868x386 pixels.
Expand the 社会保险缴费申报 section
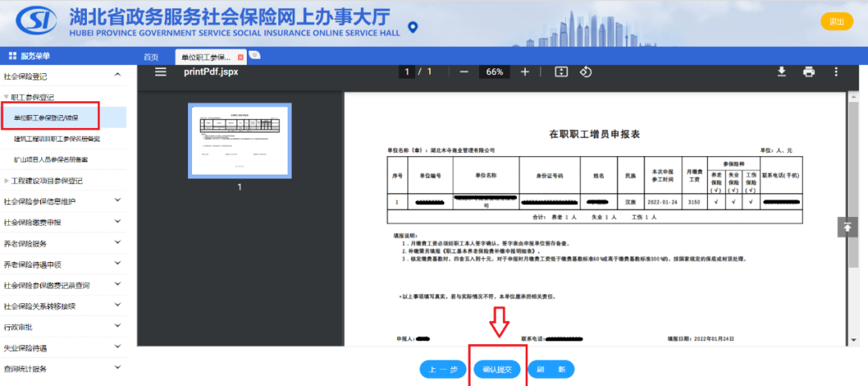(117, 221)
